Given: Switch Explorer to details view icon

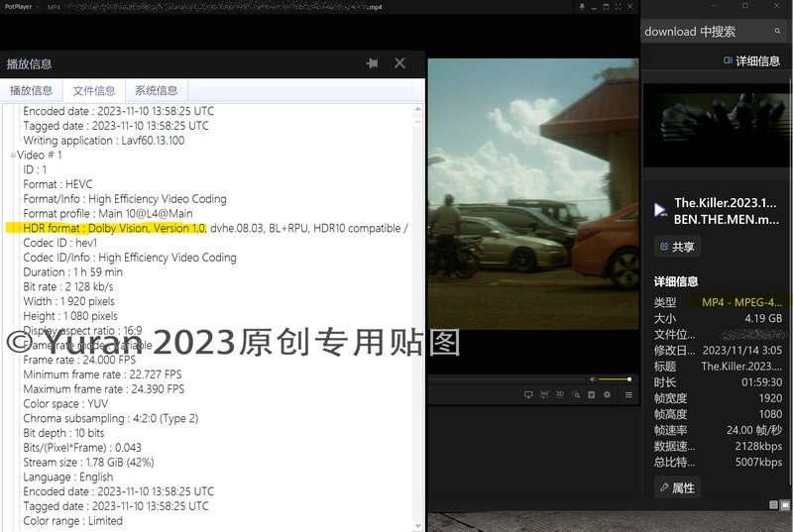Looking at the screenshot, I should pos(773,504).
